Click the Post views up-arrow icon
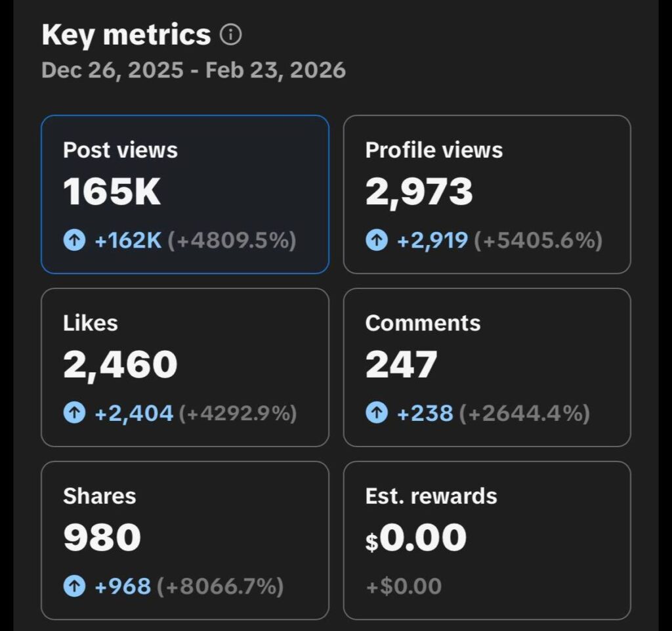Viewport: 672px width, 631px height. pos(74,241)
